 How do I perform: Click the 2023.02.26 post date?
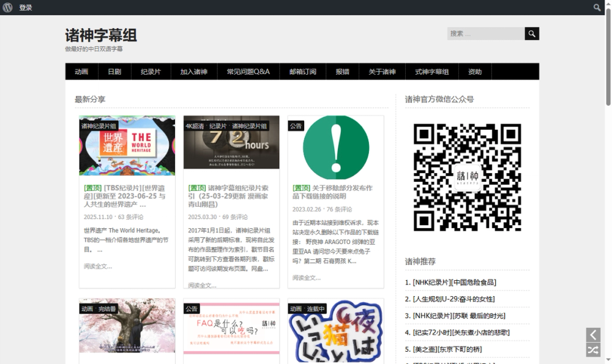[307, 209]
